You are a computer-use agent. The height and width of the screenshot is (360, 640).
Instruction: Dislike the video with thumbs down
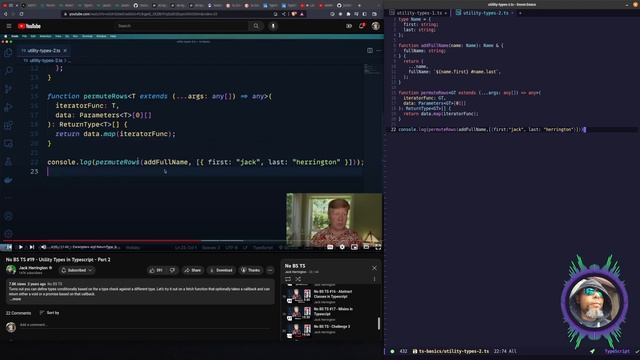pyautogui.click(x=172, y=270)
